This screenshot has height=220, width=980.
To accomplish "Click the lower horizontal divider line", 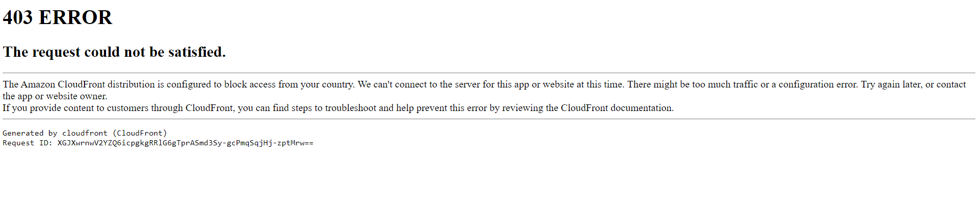I will click(x=489, y=119).
